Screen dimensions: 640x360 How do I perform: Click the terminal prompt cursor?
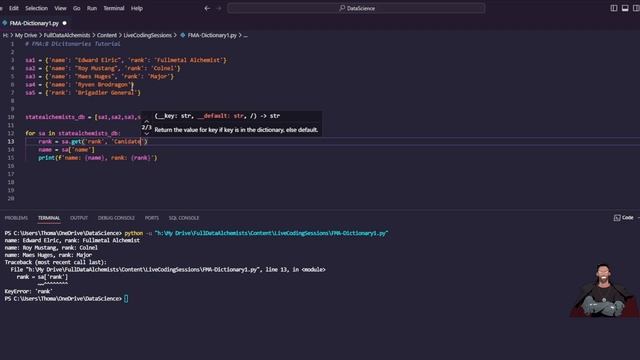(126, 299)
